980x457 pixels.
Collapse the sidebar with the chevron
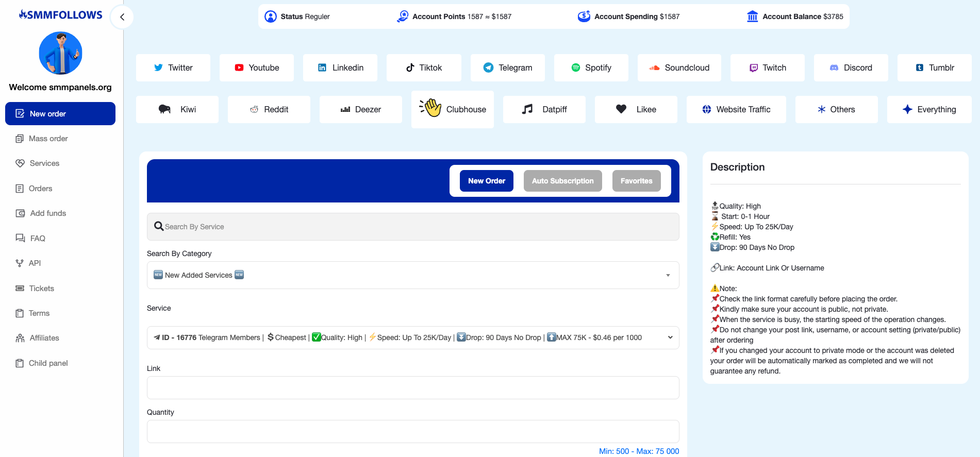122,17
